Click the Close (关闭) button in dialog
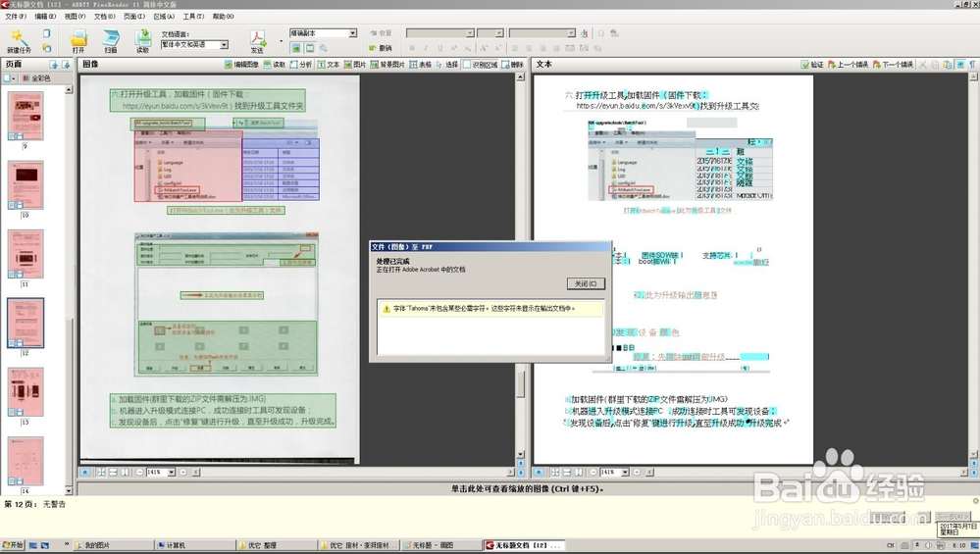This screenshot has width=980, height=554. click(586, 283)
